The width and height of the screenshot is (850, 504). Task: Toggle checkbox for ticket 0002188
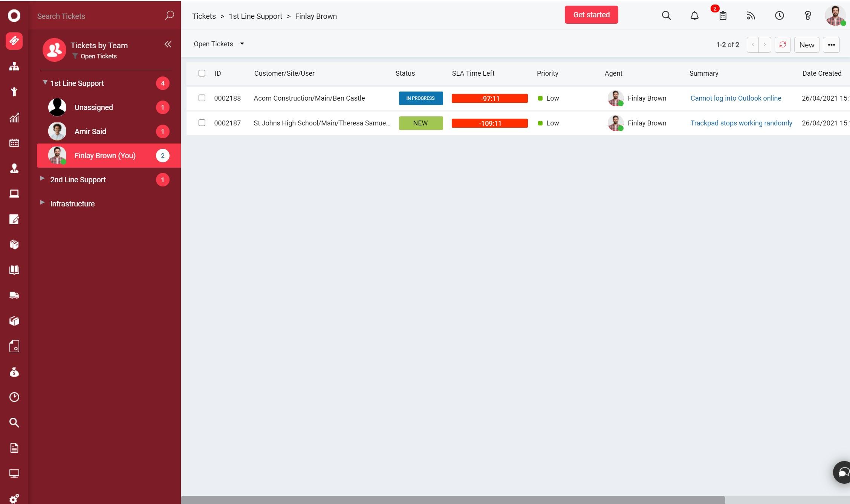coord(202,98)
